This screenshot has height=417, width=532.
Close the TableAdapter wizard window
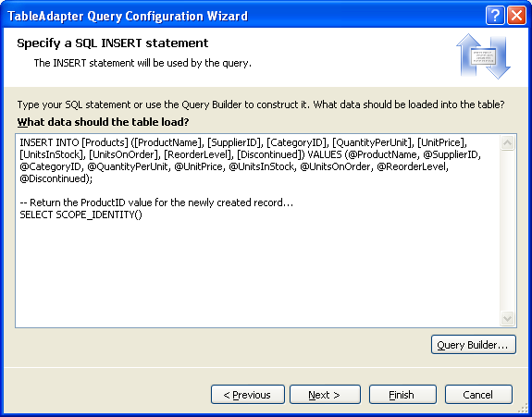tap(516, 16)
